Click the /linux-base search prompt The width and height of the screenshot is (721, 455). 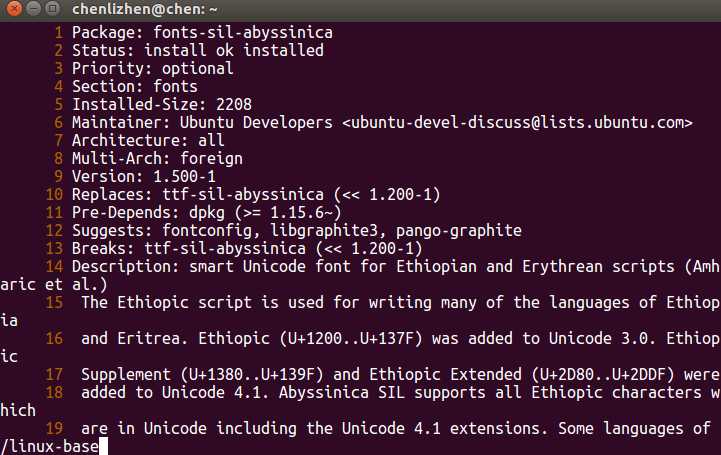50,446
